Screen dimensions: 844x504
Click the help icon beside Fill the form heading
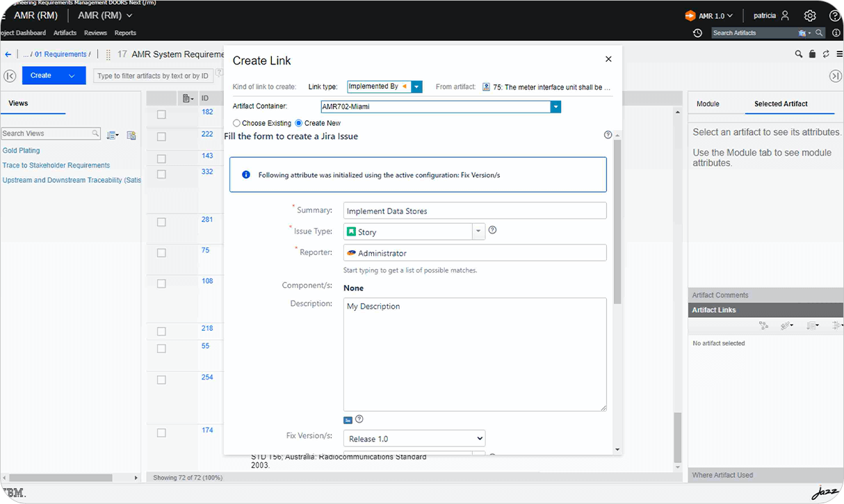pos(608,135)
